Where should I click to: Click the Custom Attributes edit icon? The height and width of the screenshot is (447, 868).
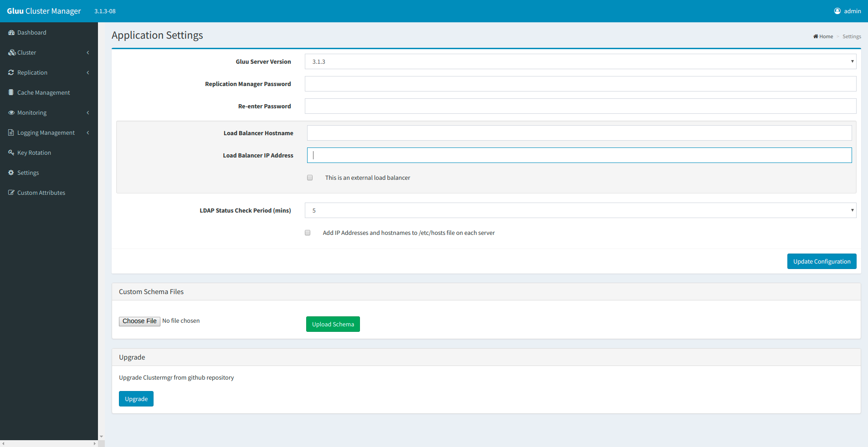click(x=11, y=193)
